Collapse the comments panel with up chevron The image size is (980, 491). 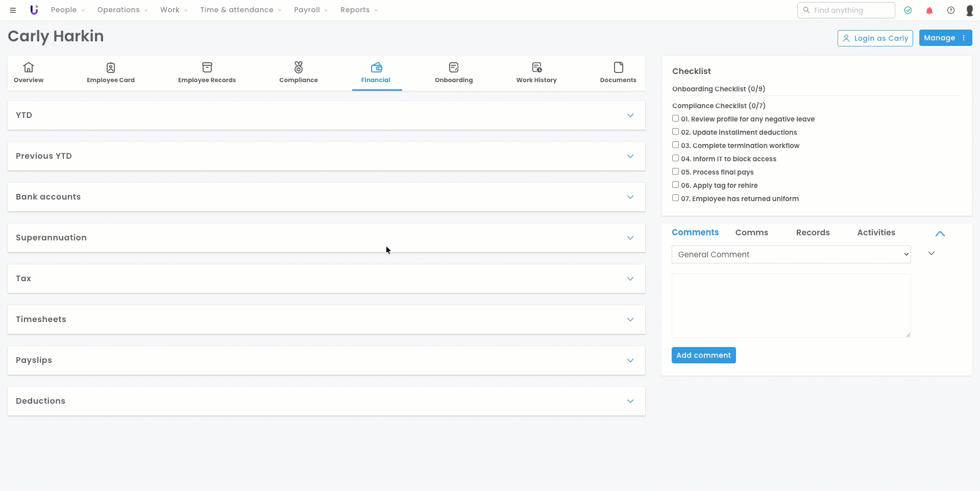pyautogui.click(x=940, y=234)
